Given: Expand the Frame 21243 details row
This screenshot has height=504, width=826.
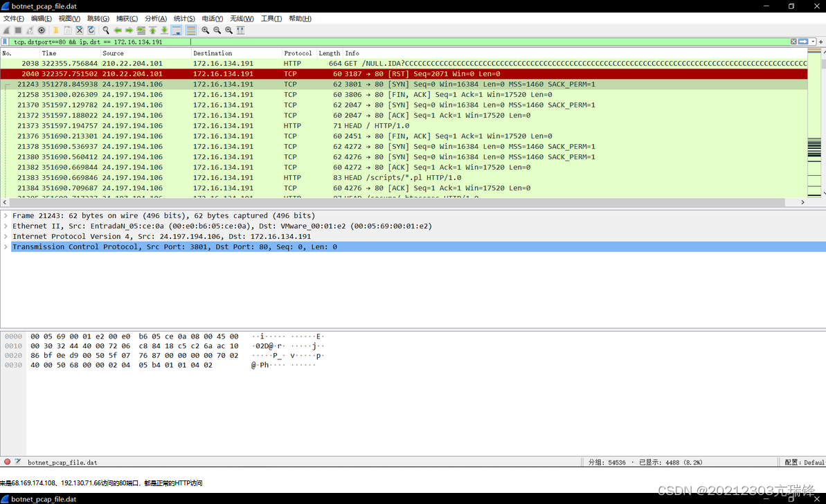Looking at the screenshot, I should pos(6,215).
